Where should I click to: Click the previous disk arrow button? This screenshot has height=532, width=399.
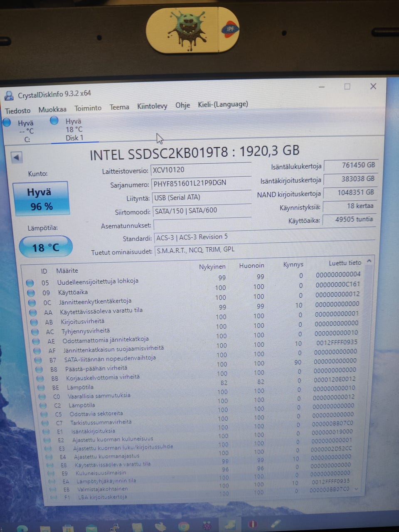[17, 158]
